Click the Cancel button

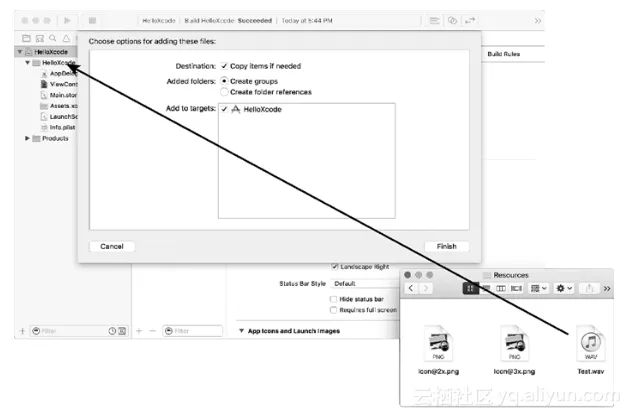[112, 246]
